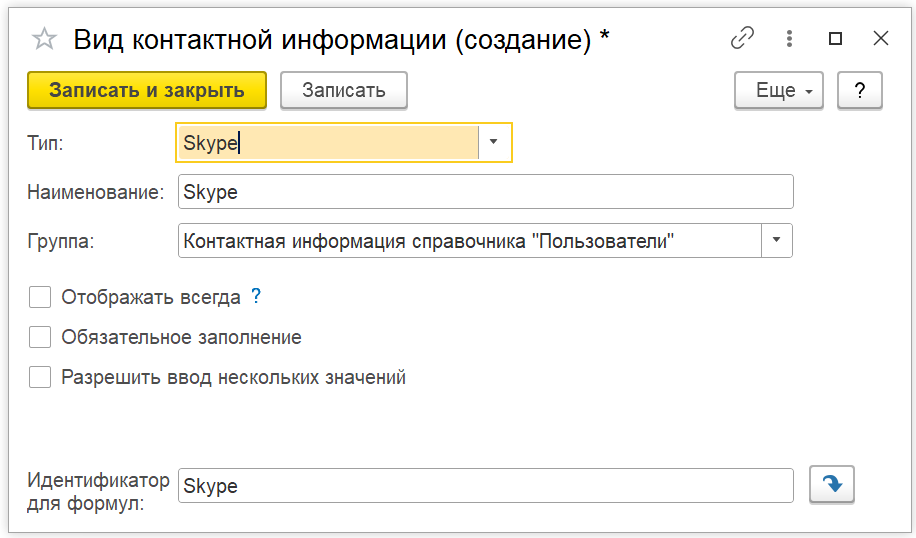Close the contact information type dialog
This screenshot has width=916, height=538.
[880, 39]
